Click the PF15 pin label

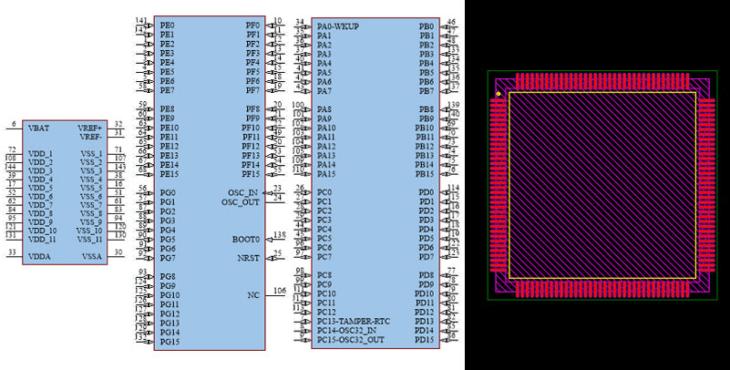coord(250,174)
